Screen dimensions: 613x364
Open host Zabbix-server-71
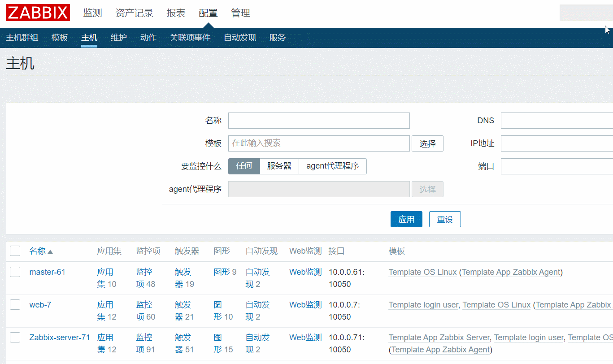pyautogui.click(x=60, y=338)
